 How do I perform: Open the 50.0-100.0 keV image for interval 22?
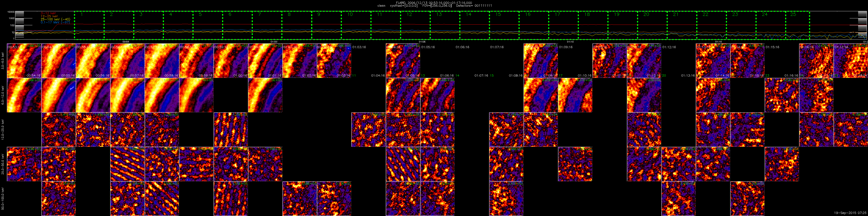[x=747, y=199]
